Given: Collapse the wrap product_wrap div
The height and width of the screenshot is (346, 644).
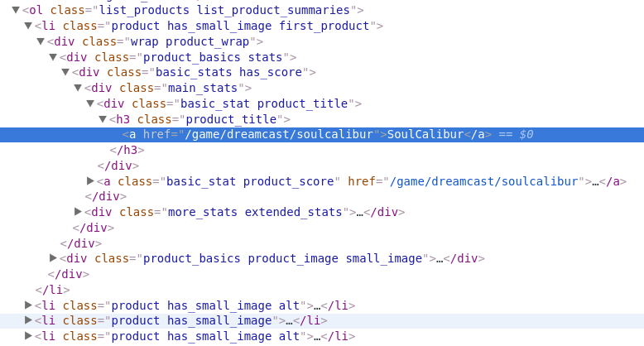Looking at the screenshot, I should coord(41,41).
